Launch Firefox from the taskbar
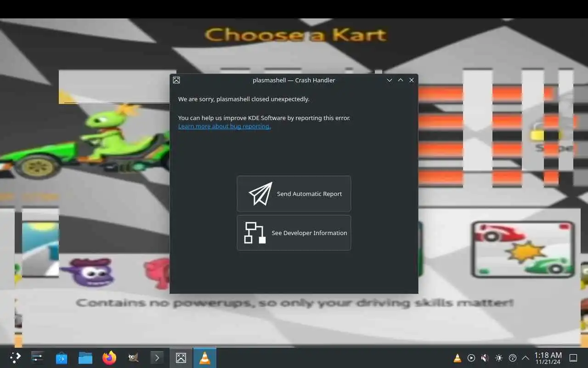 [x=109, y=357]
